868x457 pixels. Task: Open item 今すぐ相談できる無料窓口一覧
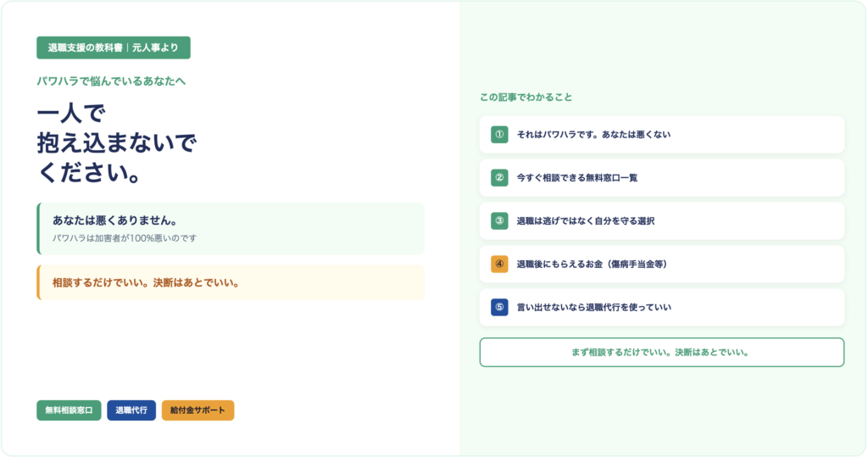coord(576,178)
